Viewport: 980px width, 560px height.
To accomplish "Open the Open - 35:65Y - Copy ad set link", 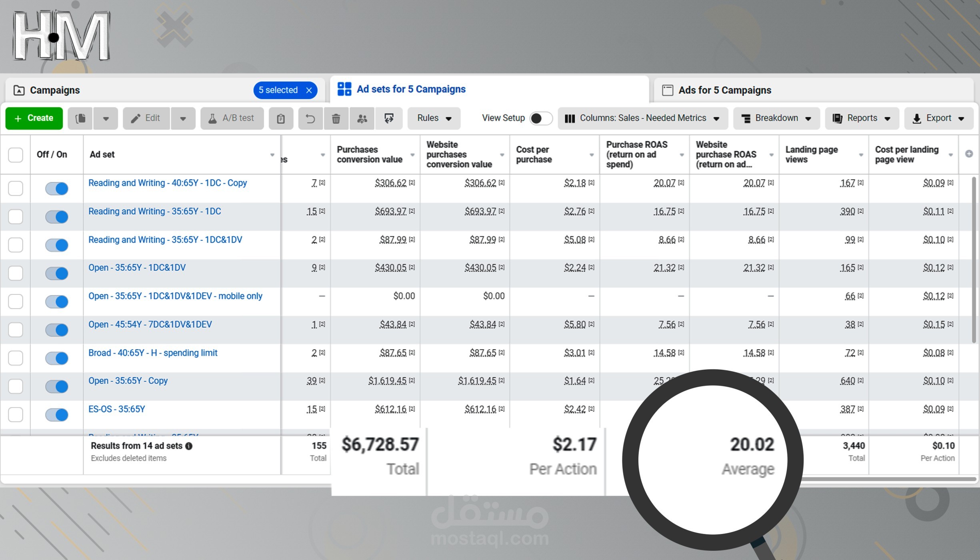I will click(x=128, y=381).
